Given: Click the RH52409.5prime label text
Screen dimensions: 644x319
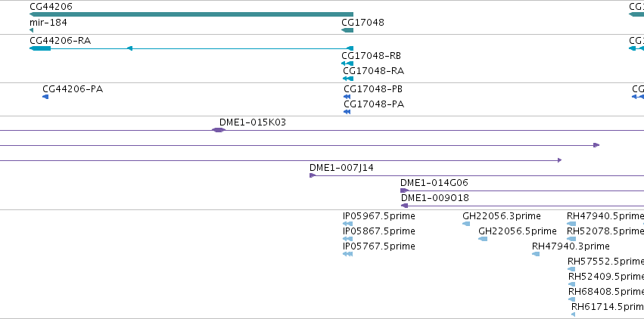Looking at the screenshot, I should click(x=606, y=277).
